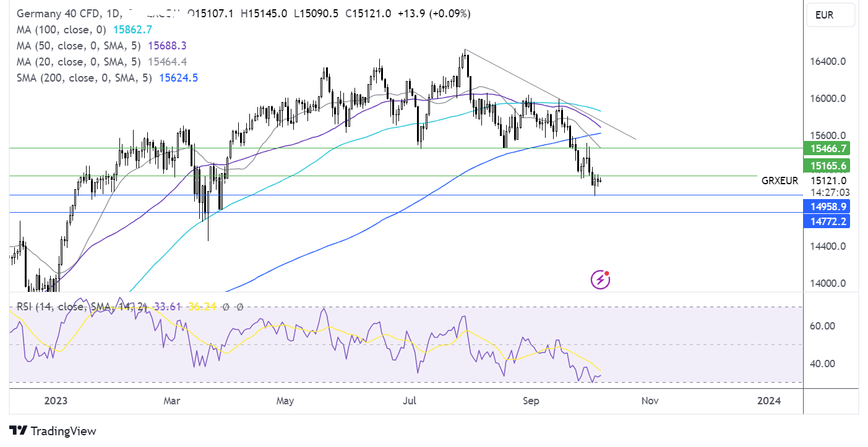Click the high value H15145.0

[264, 14]
